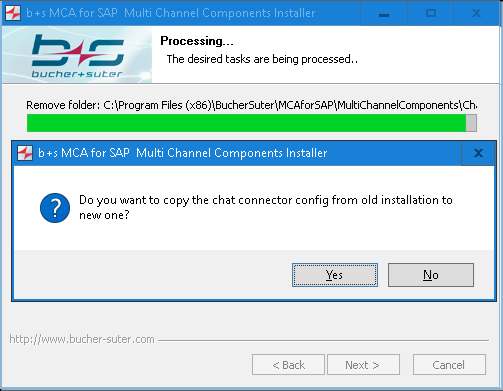Screen dimensions: 503x391
Task: Close the chat connector config dialog
Action: pyautogui.click(x=478, y=153)
